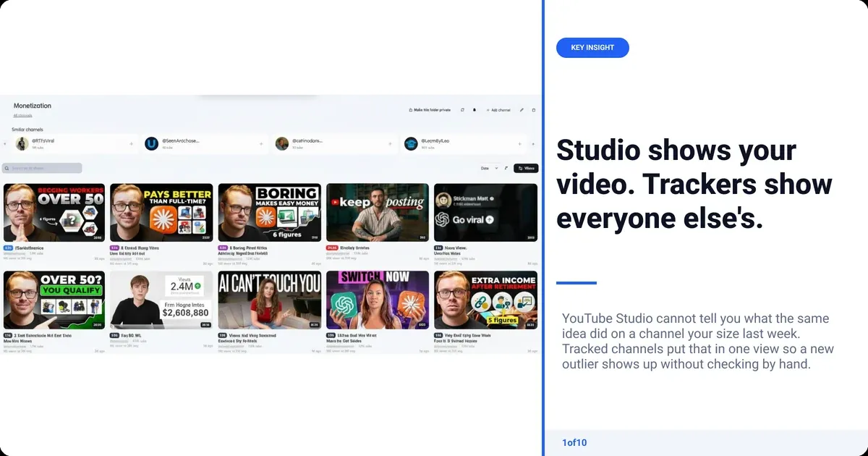Image resolution: width=868 pixels, height=456 pixels.
Task: Click the video search input field
Action: pyautogui.click(x=42, y=168)
